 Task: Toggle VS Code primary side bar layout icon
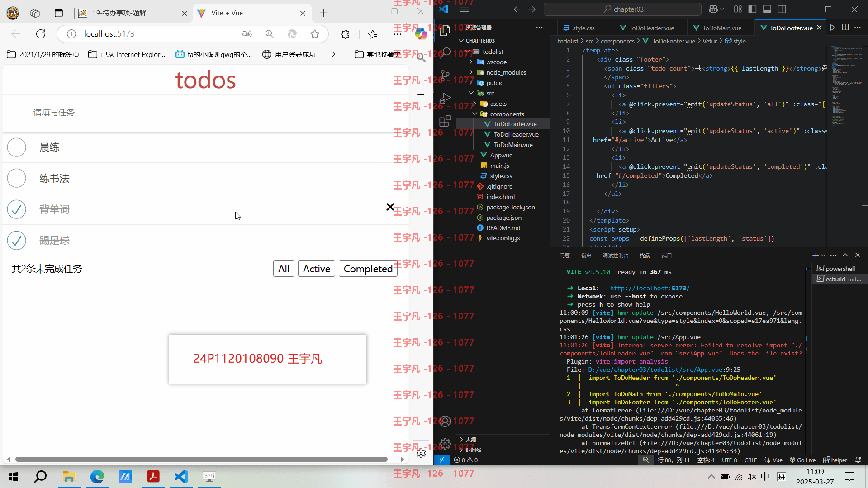(752, 9)
